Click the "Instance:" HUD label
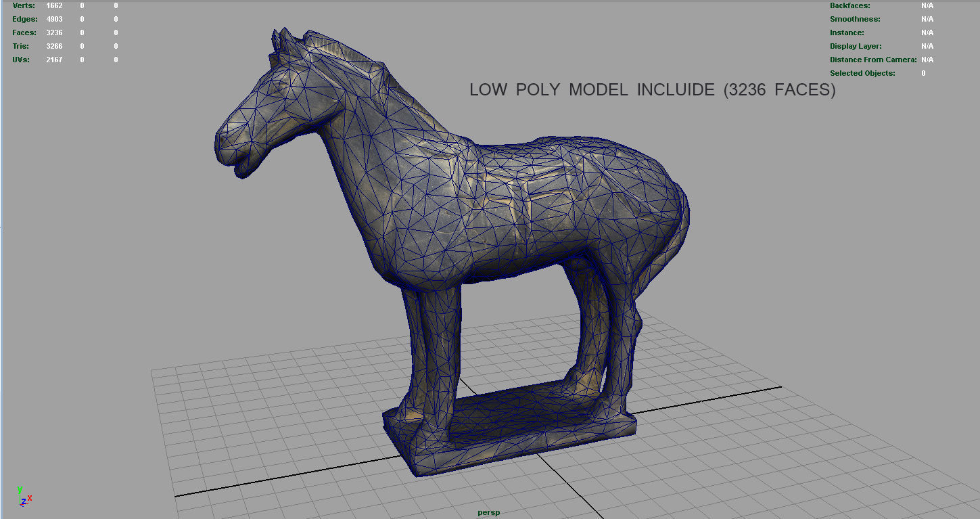Screen dimensions: 980x519 [847, 32]
